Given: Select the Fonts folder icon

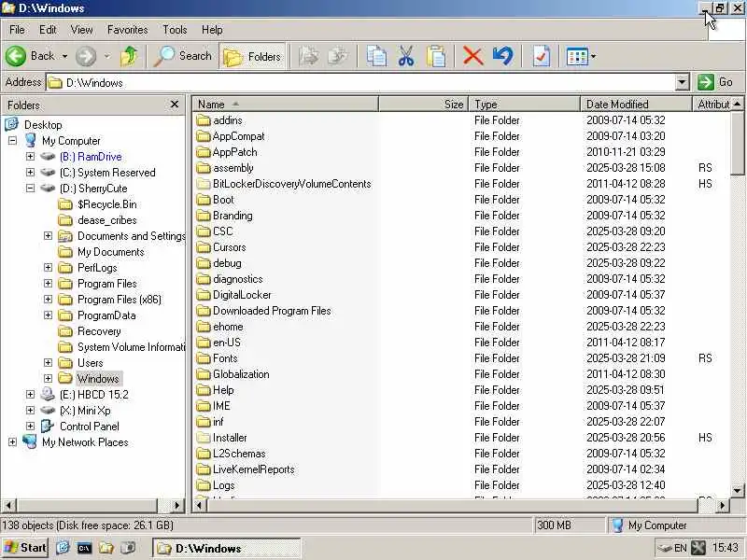Looking at the screenshot, I should point(204,358).
